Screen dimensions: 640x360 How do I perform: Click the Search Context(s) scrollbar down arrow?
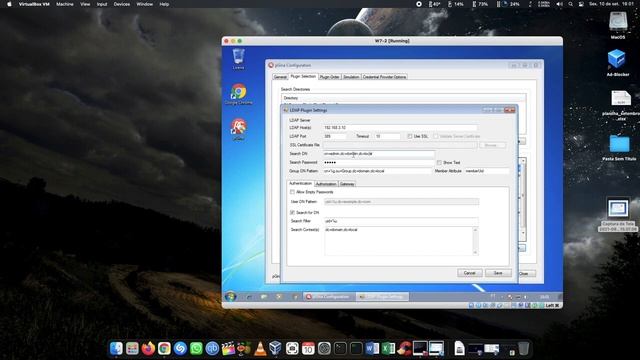click(x=475, y=253)
